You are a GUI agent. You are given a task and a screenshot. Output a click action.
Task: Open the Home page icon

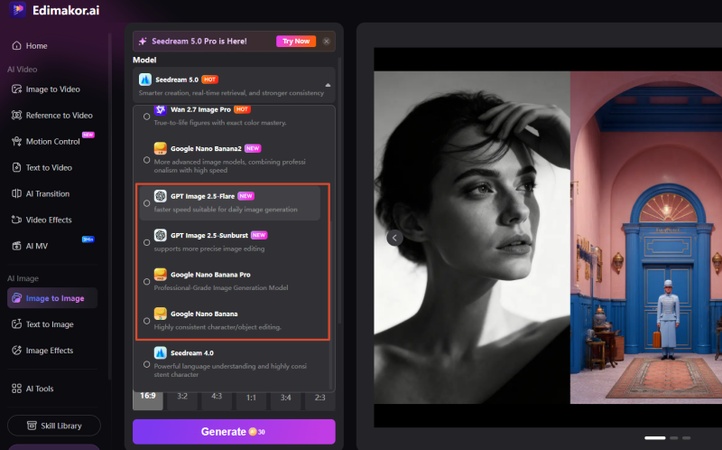click(17, 46)
